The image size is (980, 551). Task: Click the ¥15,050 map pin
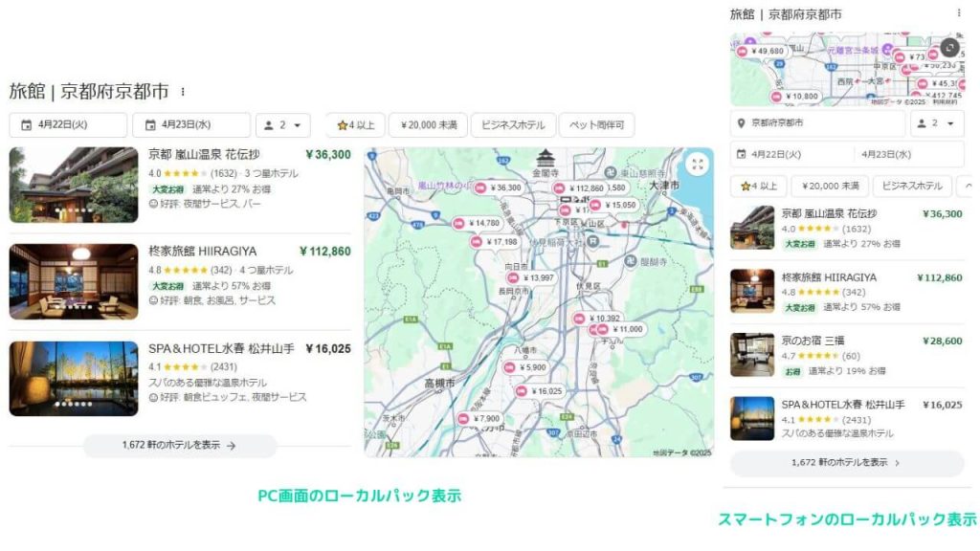click(614, 205)
